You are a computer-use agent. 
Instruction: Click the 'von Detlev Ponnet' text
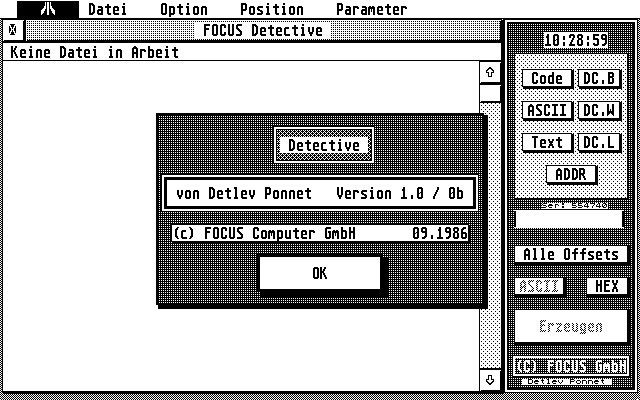point(244,193)
